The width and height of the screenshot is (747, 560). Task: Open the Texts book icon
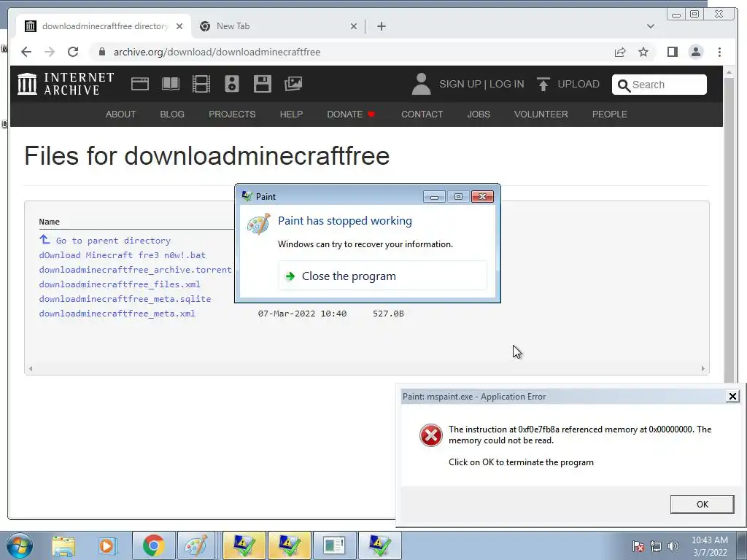tap(171, 84)
